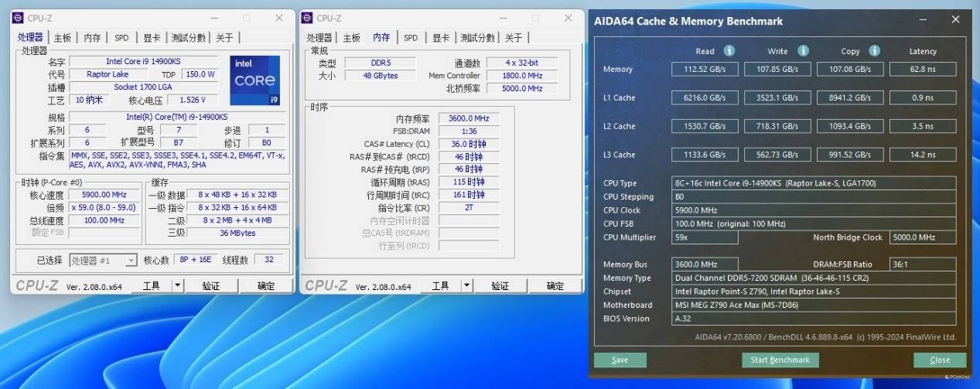Close the second CPU-Z memory window
The width and height of the screenshot is (980, 389).
tap(569, 18)
